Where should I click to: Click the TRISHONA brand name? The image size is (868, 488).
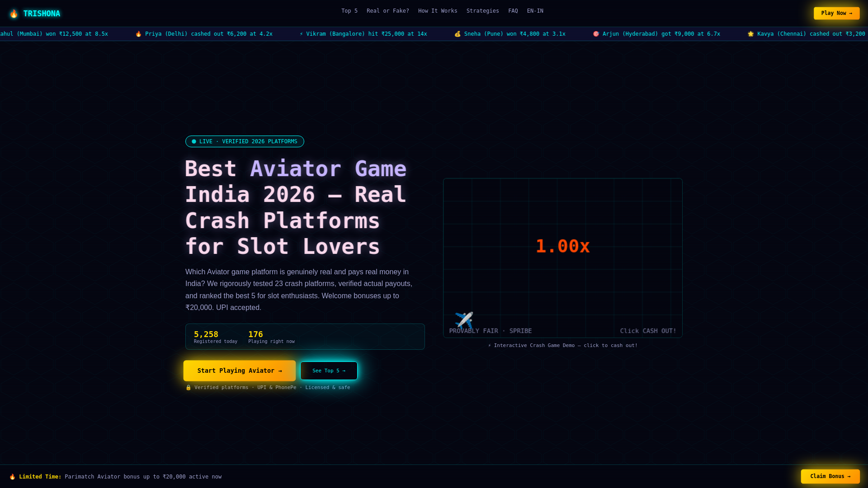point(42,14)
